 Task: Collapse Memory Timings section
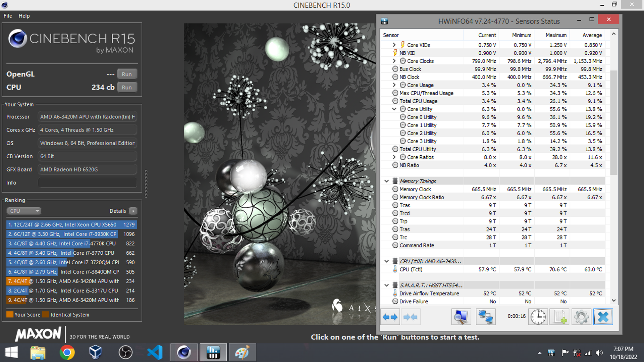[386, 181]
